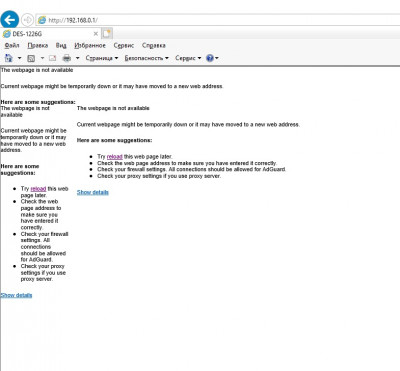The image size is (400, 371).
Task: Open a new tab with the tab button
Action: coord(107,34)
